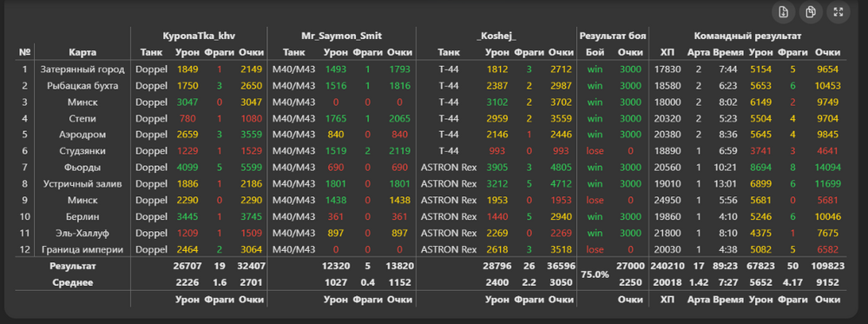This screenshot has height=324, width=868.
Task: Click team points value 6582
Action: (x=827, y=250)
